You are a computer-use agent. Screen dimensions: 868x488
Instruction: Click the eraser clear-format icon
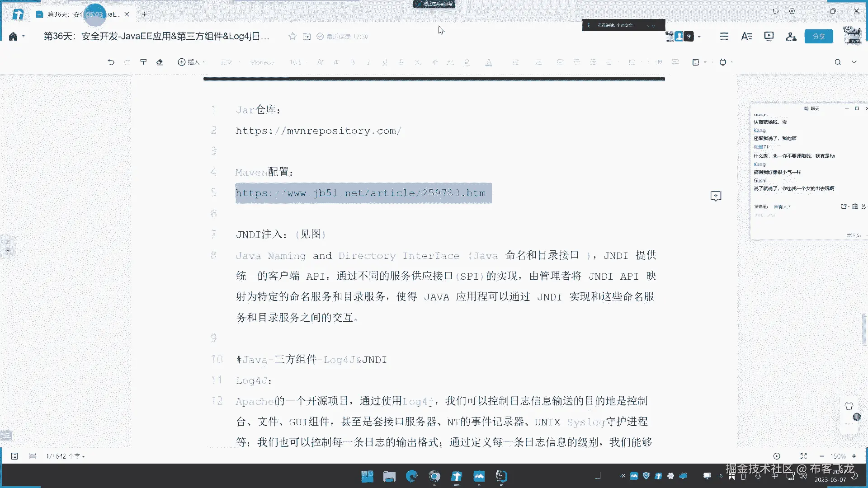[x=160, y=62]
